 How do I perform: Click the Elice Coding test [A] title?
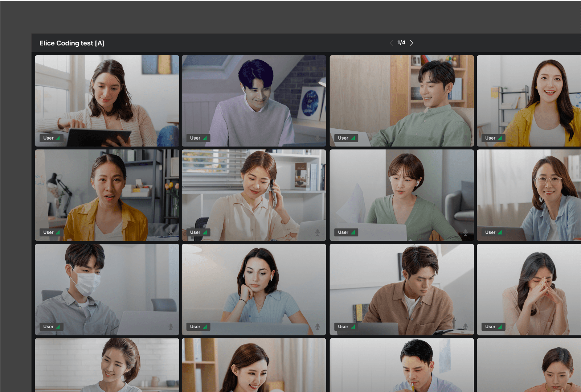point(72,43)
